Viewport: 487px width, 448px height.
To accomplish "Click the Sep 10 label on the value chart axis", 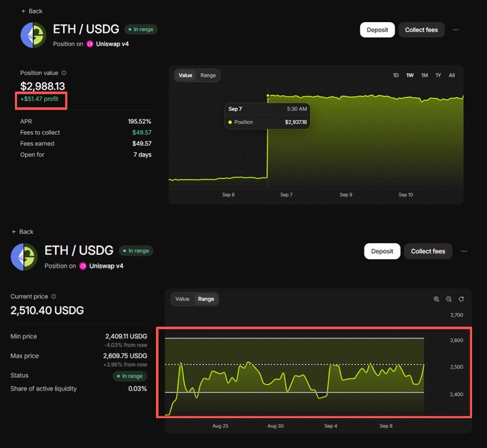I will tap(405, 195).
